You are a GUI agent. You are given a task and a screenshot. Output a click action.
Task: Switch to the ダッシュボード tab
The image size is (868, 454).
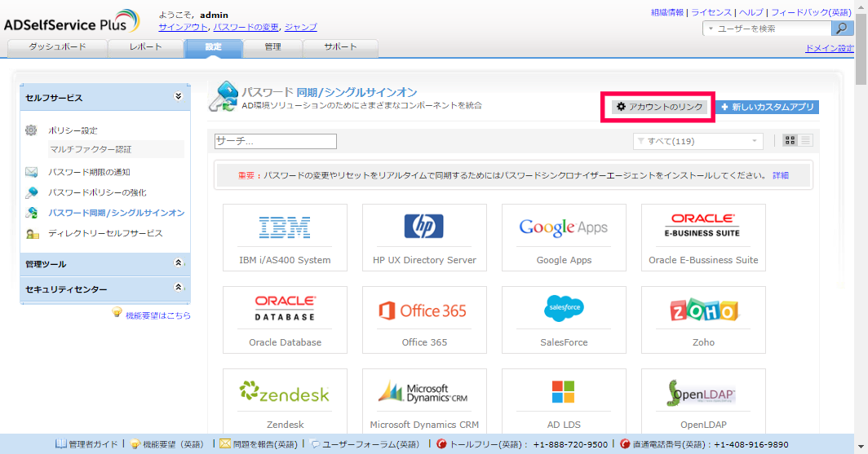tap(57, 47)
